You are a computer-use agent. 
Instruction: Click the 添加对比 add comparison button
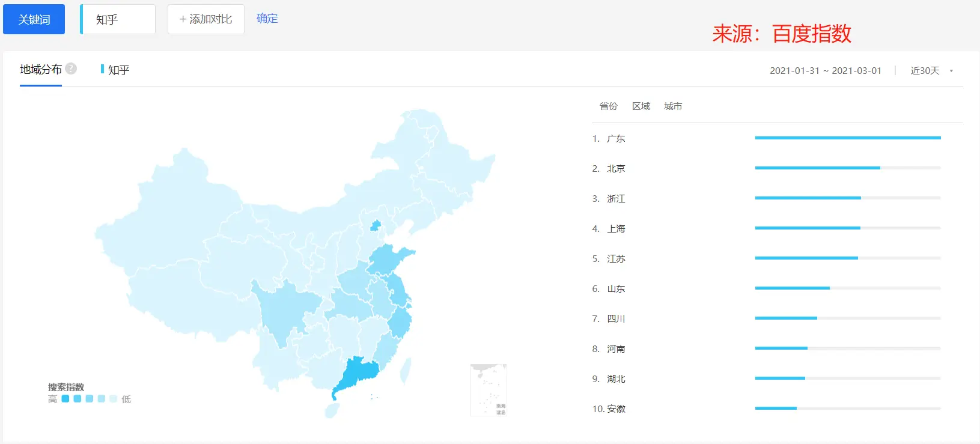click(x=205, y=19)
